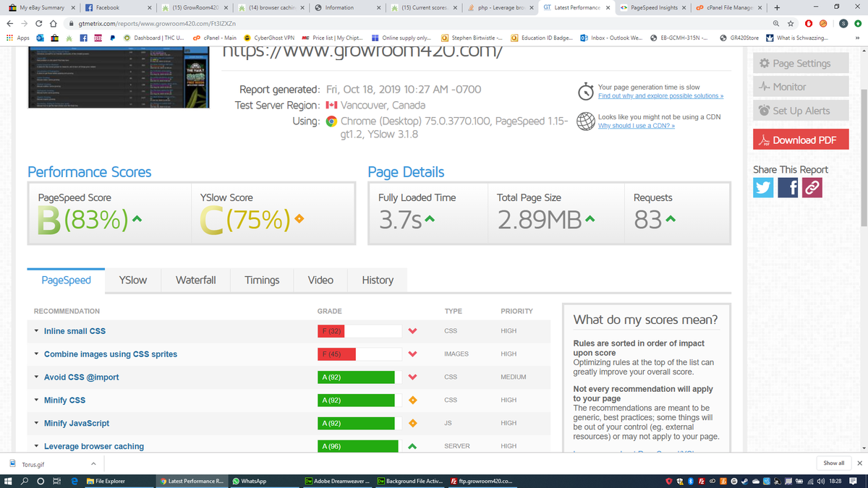Open new browser tab with plus icon
This screenshot has width=868, height=488.
point(776,7)
